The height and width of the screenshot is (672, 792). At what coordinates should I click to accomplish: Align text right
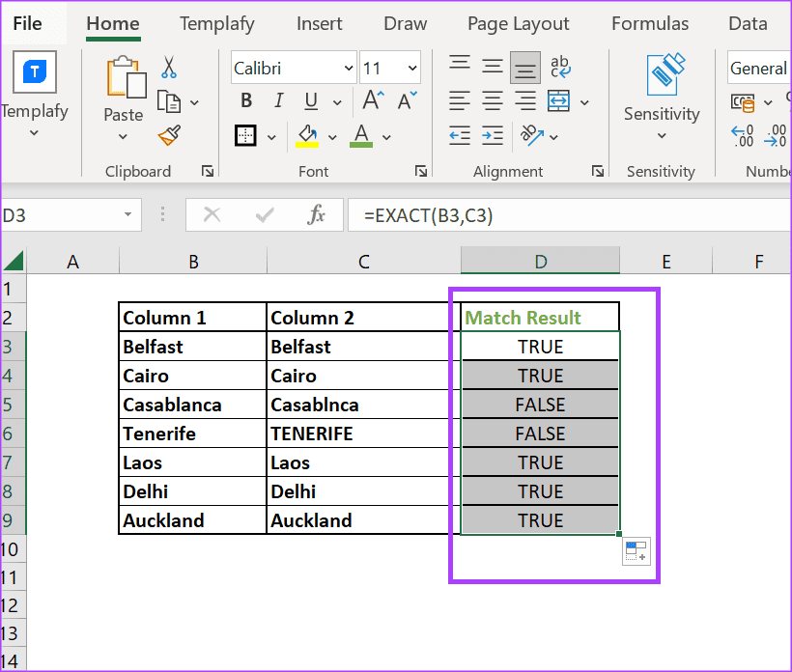coord(525,101)
